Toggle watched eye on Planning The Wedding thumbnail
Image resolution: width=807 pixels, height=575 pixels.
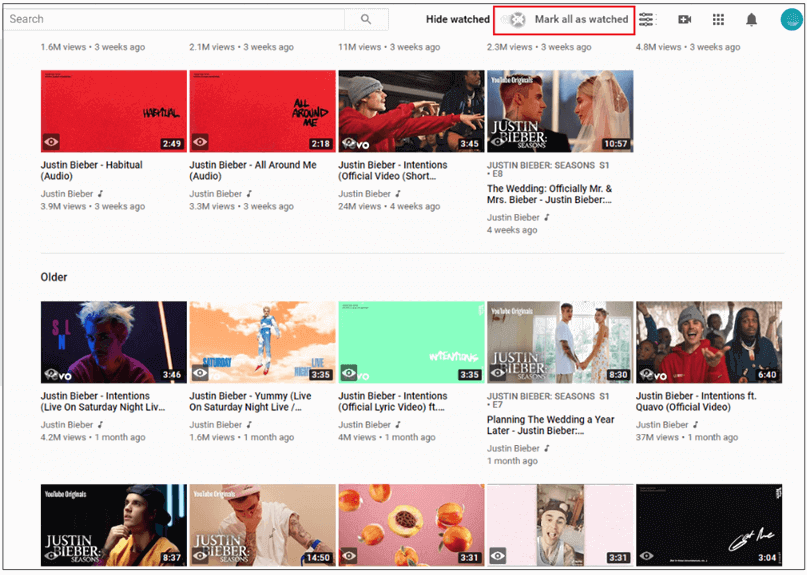click(x=498, y=373)
